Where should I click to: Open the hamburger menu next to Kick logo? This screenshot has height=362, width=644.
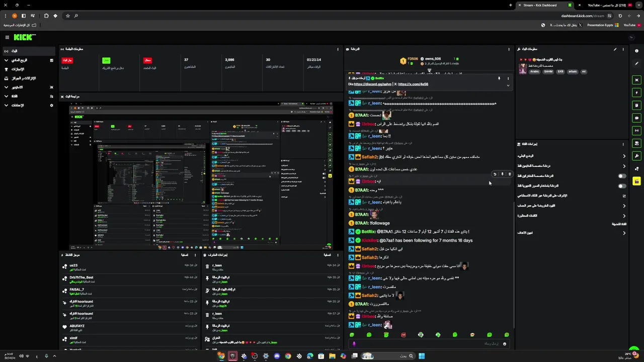[7, 37]
